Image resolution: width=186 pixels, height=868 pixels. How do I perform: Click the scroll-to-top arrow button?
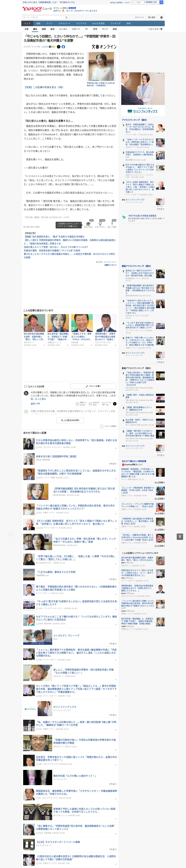coord(180,536)
